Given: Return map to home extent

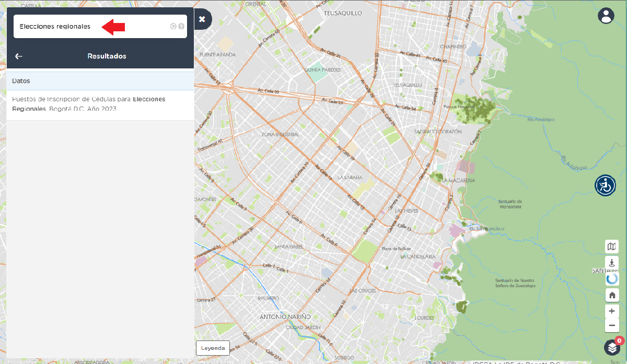Looking at the screenshot, I should coord(612,295).
